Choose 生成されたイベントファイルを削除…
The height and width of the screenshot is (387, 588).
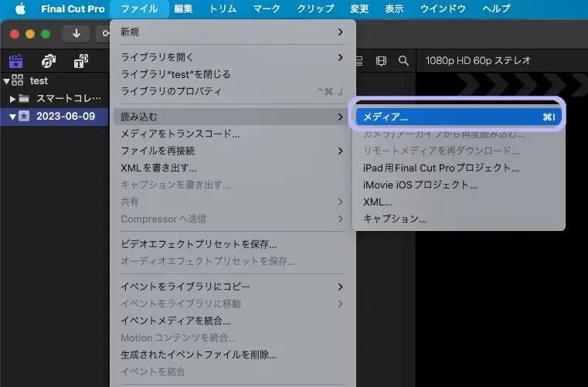[233, 355]
